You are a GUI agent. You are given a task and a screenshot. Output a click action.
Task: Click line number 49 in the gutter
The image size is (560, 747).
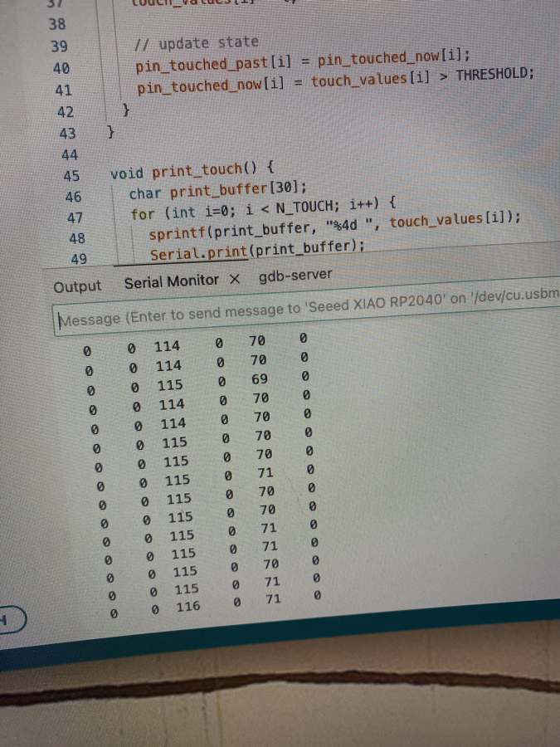tap(79, 259)
